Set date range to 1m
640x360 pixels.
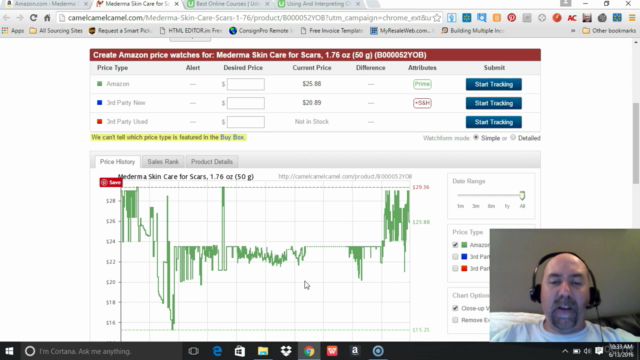click(460, 206)
